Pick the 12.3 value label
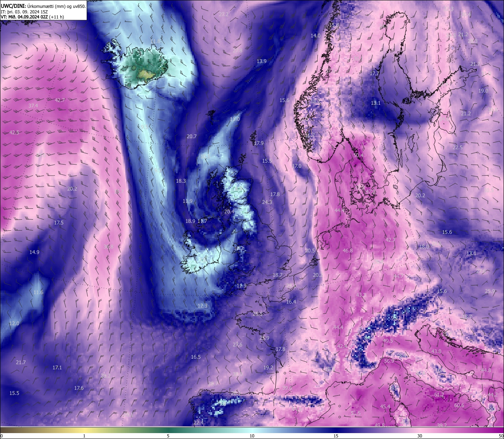Viewport: 504px width, 439px height. pos(202,306)
